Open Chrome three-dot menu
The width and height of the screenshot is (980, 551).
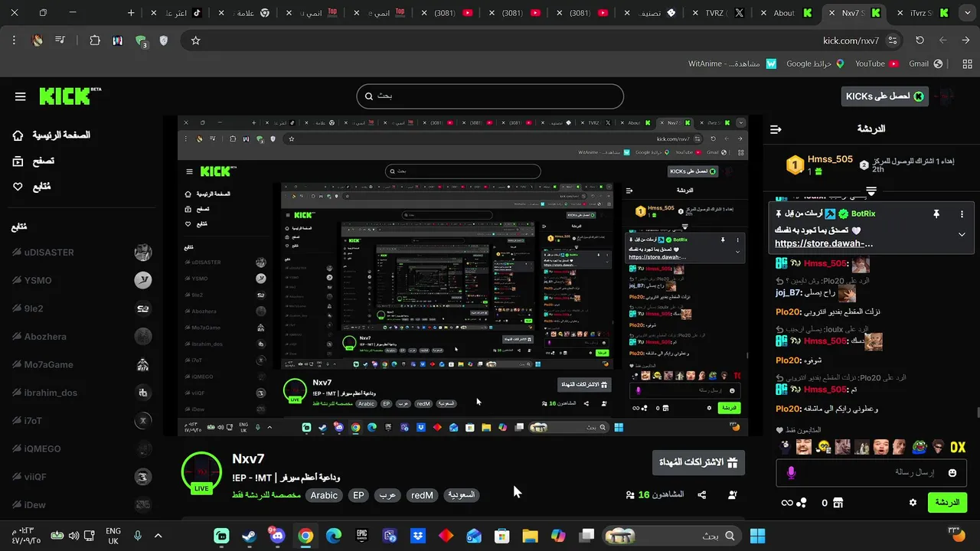tap(14, 41)
